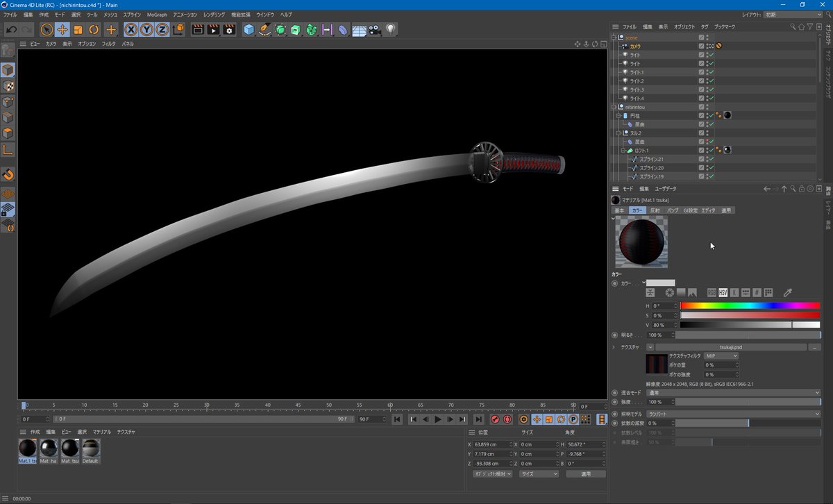Click the Make Editable icon in left toolbar
The width and height of the screenshot is (833, 504).
8,51
